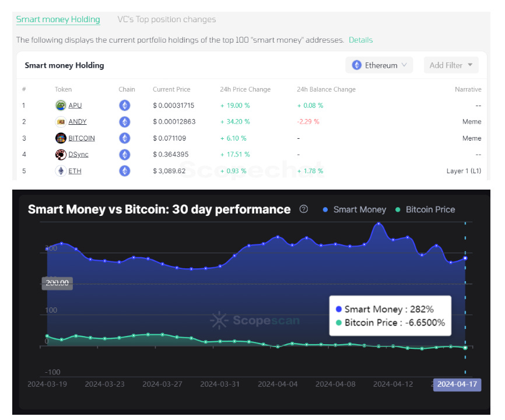Click price $ 0.00031715
Viewport: 505px width, 420px height.
[174, 106]
